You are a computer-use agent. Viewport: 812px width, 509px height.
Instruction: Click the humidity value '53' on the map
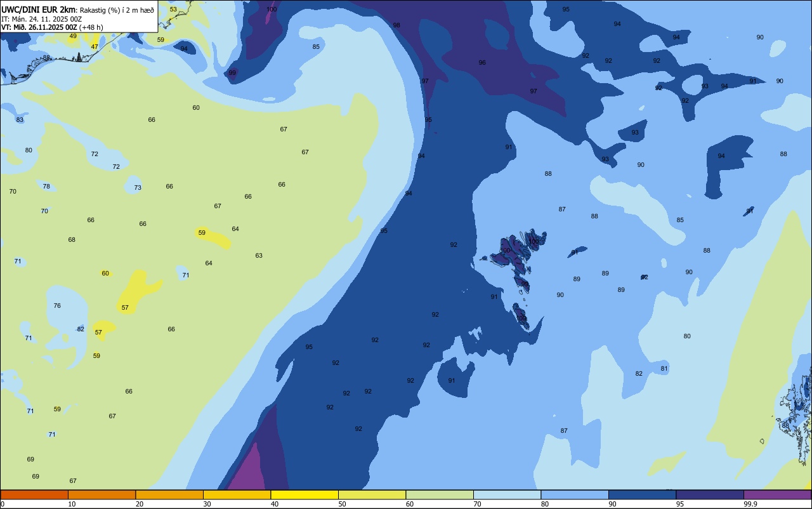coord(173,10)
